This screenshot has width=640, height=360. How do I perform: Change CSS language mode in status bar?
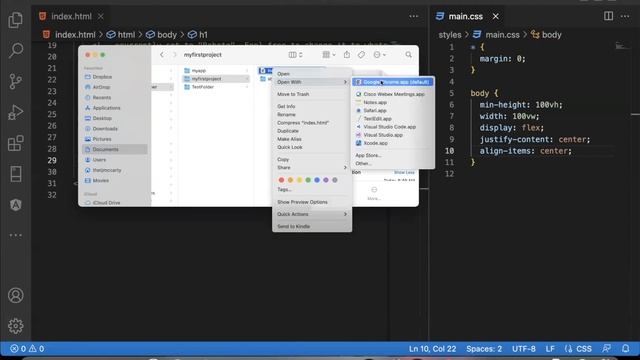tap(584, 349)
